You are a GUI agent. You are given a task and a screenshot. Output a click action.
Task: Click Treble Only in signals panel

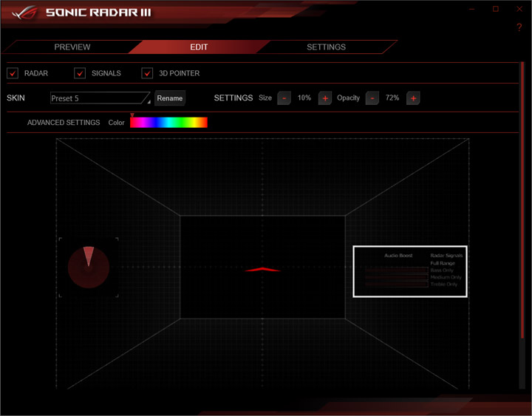tap(444, 284)
